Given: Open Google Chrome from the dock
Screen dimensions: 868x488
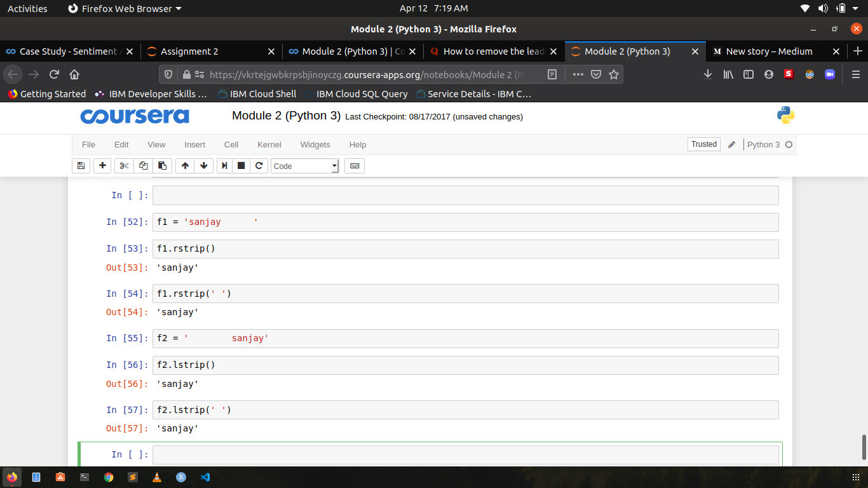Looking at the screenshot, I should coord(109,477).
